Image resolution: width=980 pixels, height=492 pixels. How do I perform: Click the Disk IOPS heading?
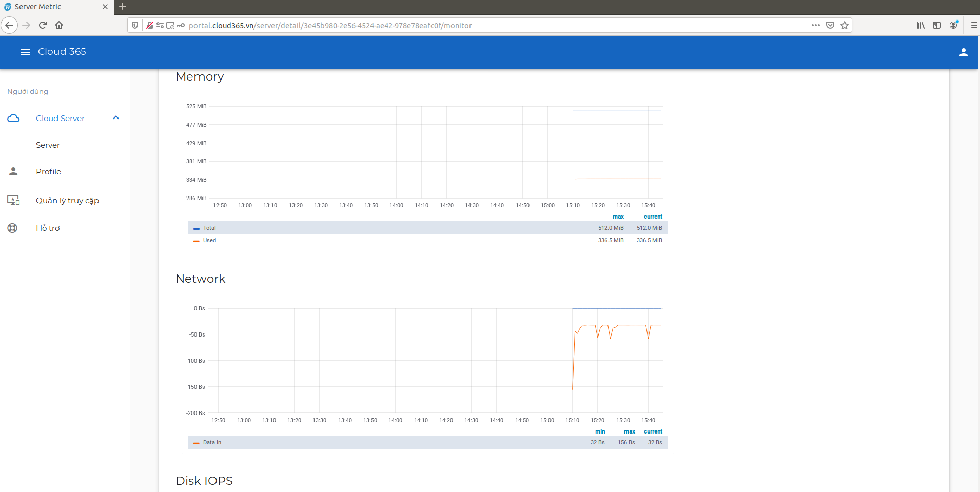pyautogui.click(x=204, y=481)
